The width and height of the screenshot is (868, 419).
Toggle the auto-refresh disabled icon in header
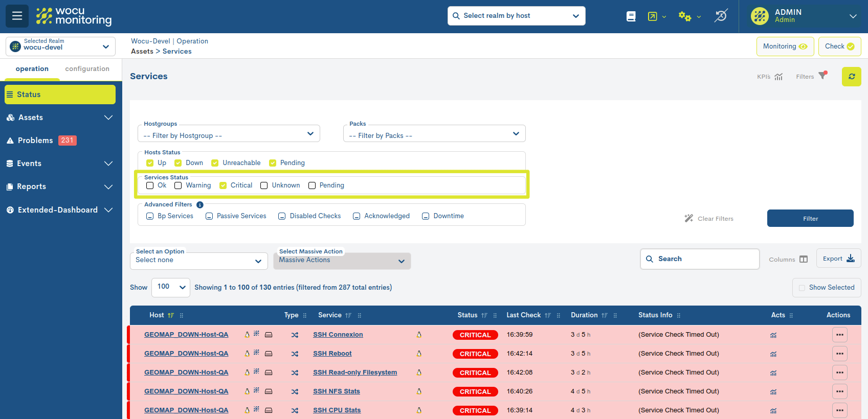tap(721, 16)
